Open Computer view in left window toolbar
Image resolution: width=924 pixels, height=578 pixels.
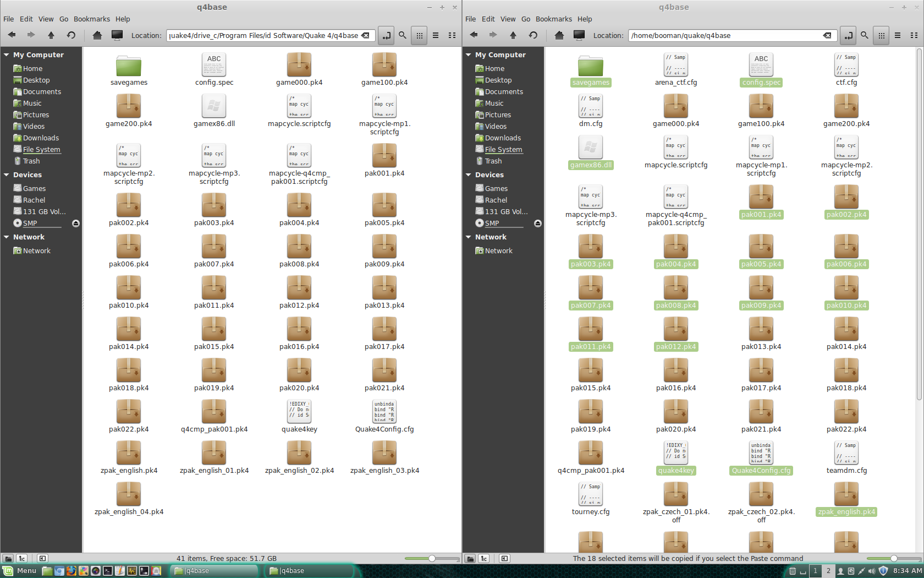click(117, 35)
